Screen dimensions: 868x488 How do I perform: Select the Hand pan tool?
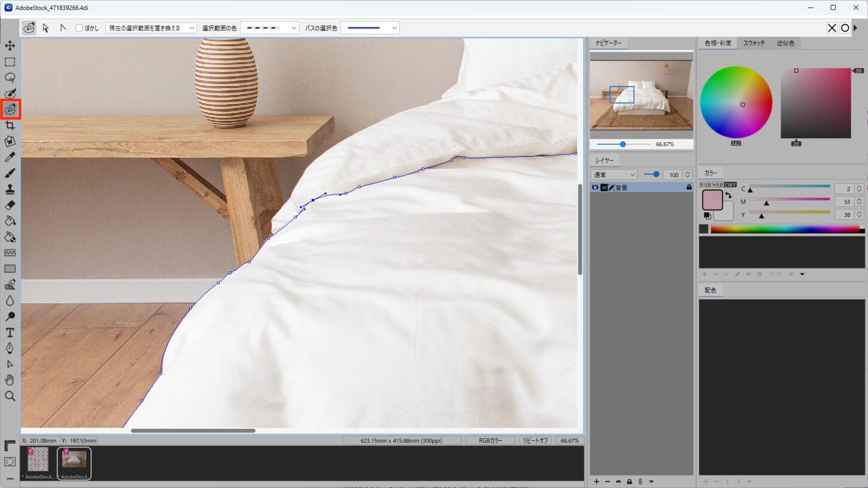[10, 380]
